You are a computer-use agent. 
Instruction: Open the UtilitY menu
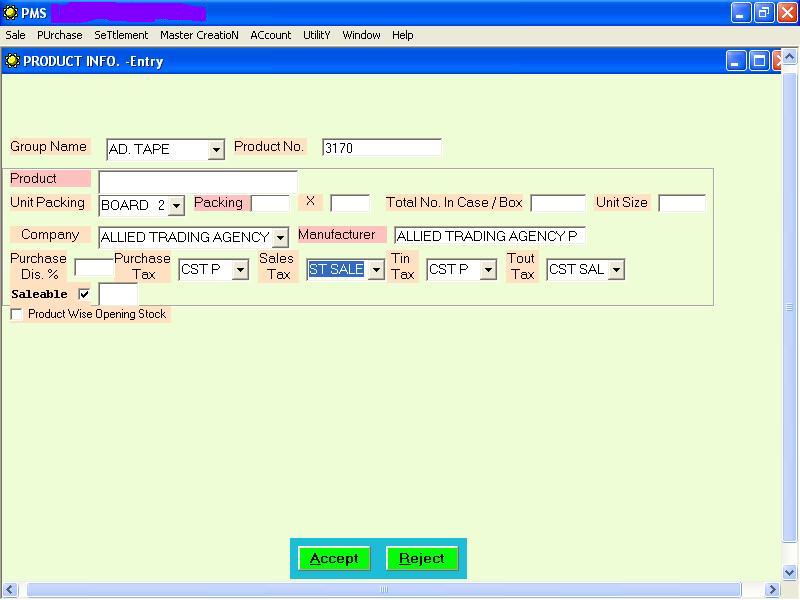tap(316, 35)
